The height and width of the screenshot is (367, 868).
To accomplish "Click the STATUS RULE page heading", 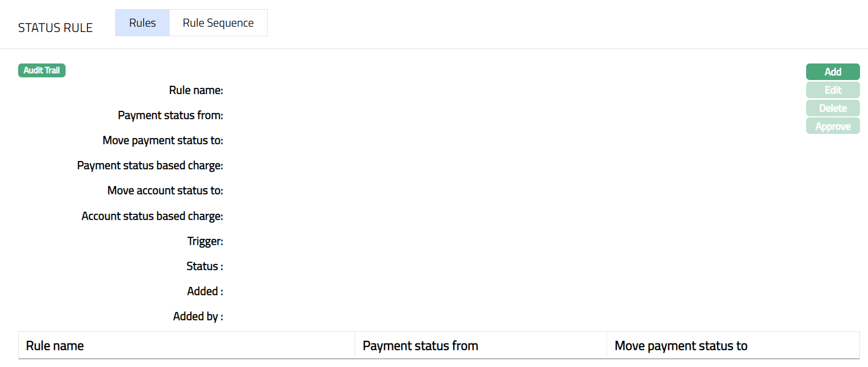I will coord(55,28).
